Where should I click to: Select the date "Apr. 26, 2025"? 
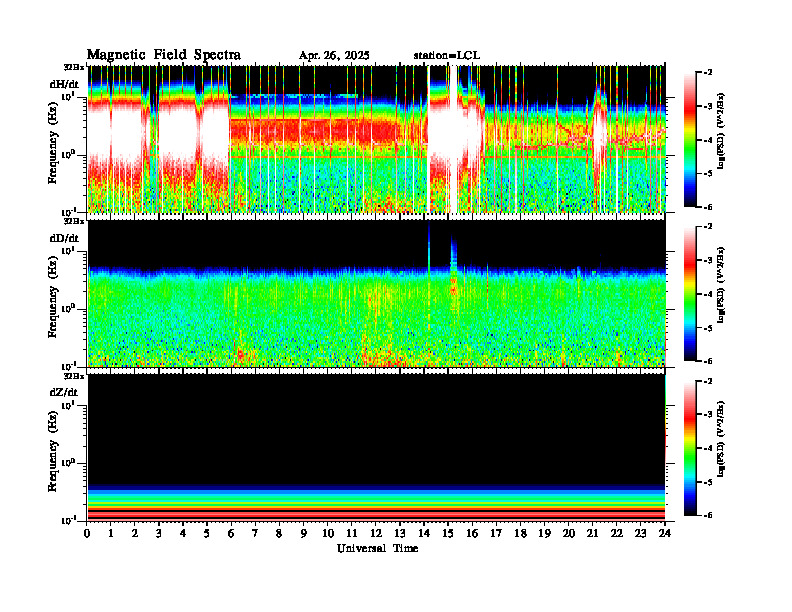(334, 56)
